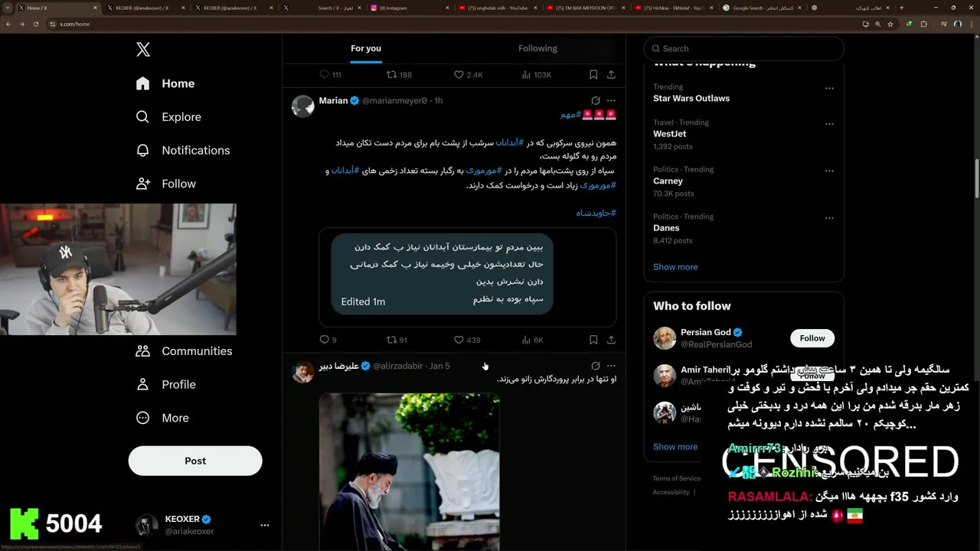Screen dimensions: 980x551
Task: Open More menu in sidebar
Action: [162, 418]
